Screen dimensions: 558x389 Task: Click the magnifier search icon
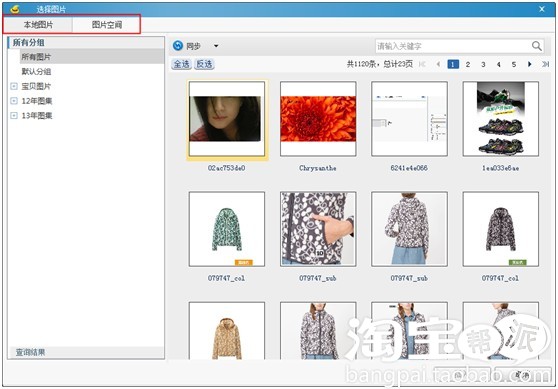tap(536, 46)
